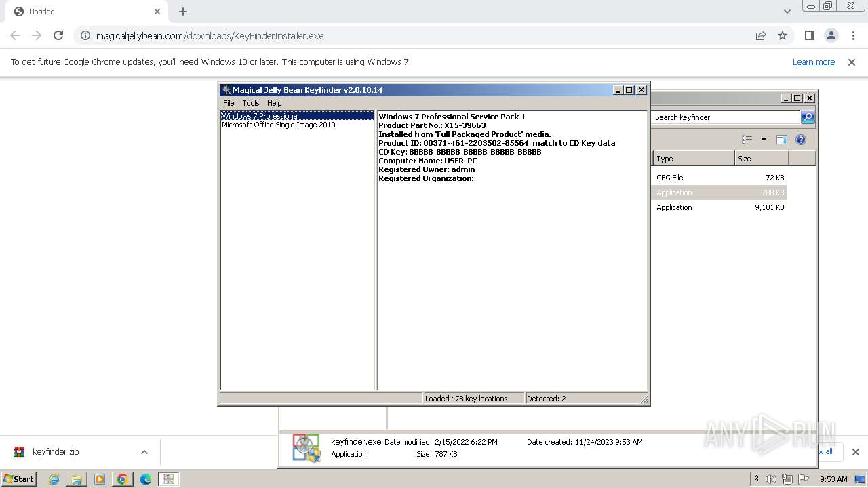Open the Keyfinder Help menu

[x=274, y=103]
